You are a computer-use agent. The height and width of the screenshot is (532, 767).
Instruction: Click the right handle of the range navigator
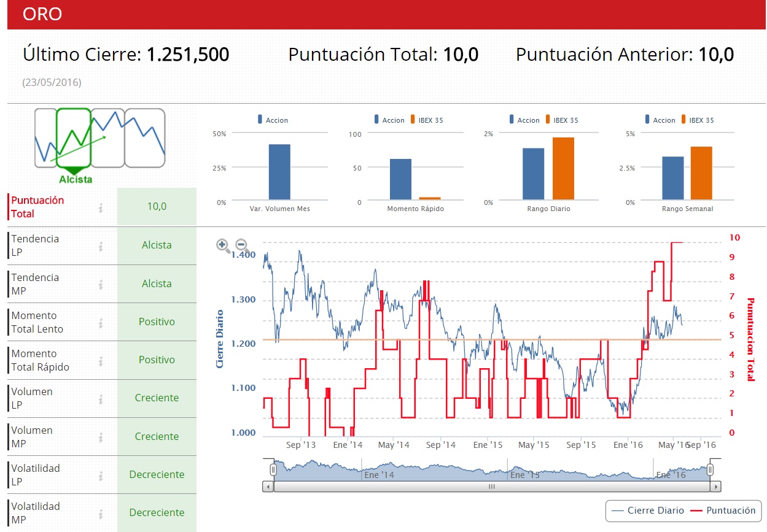click(x=710, y=469)
